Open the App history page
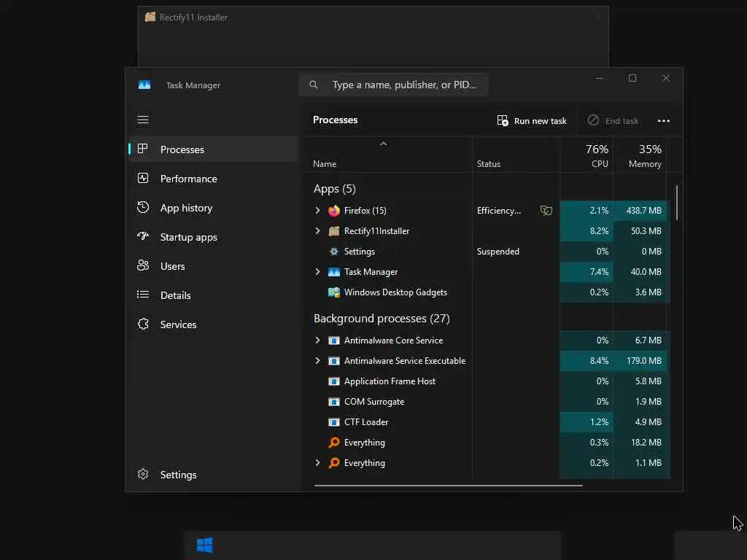 (213, 208)
